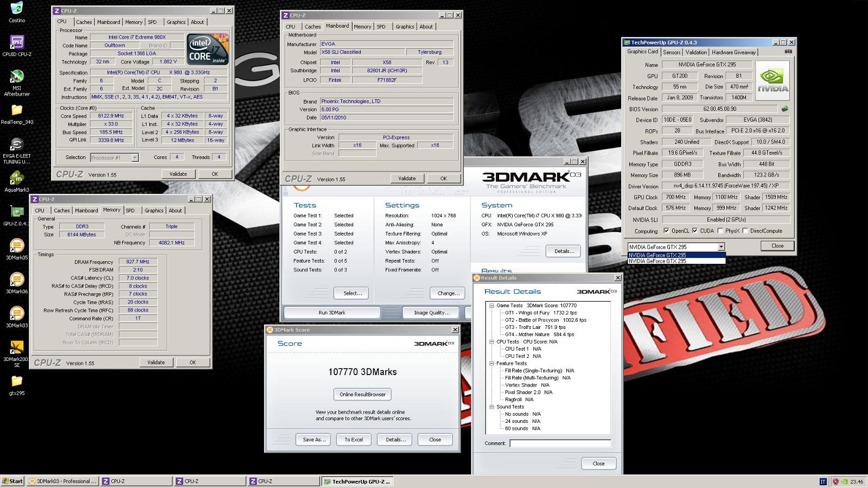Click Save As button in 3DMark Score
This screenshot has width=868, height=488.
pos(314,440)
